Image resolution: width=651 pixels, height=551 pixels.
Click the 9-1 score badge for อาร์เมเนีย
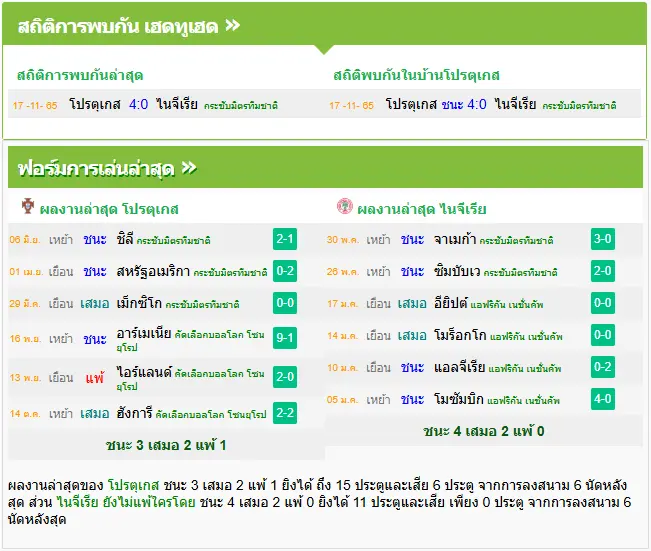[285, 338]
